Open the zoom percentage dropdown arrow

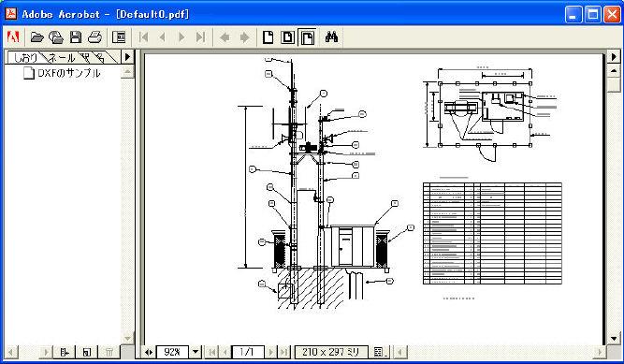[196, 352]
